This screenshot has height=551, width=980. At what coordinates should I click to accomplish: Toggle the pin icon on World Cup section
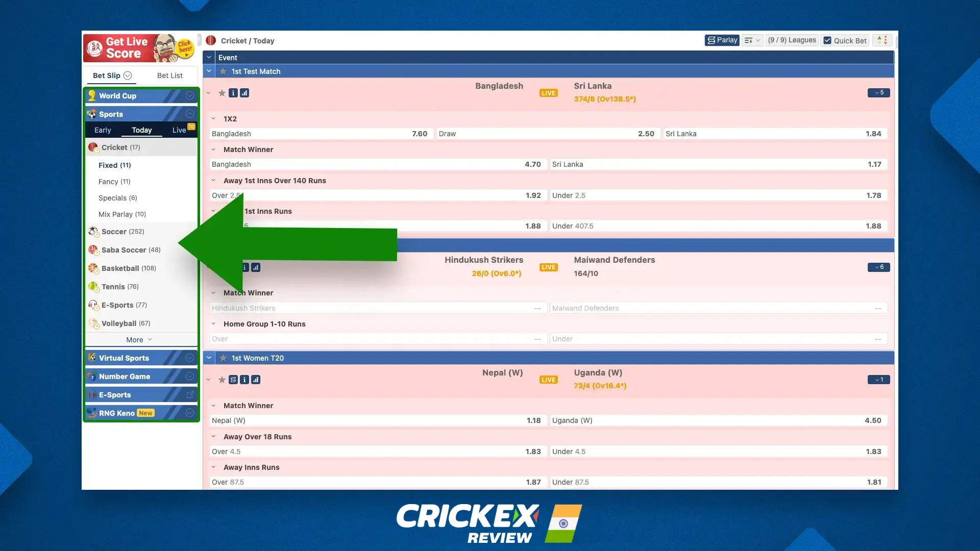click(x=189, y=95)
